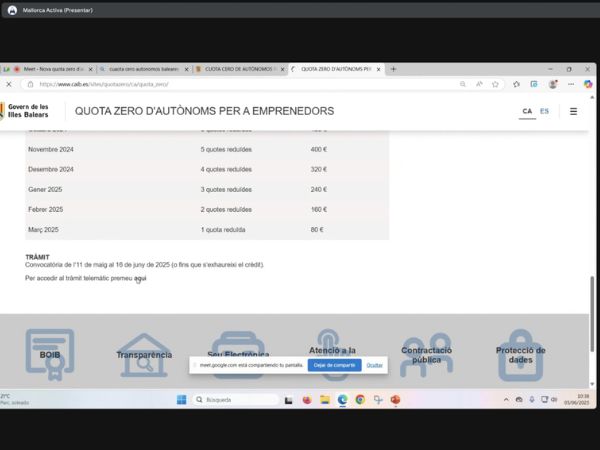Open a new browser tab with the plus button

tap(393, 69)
